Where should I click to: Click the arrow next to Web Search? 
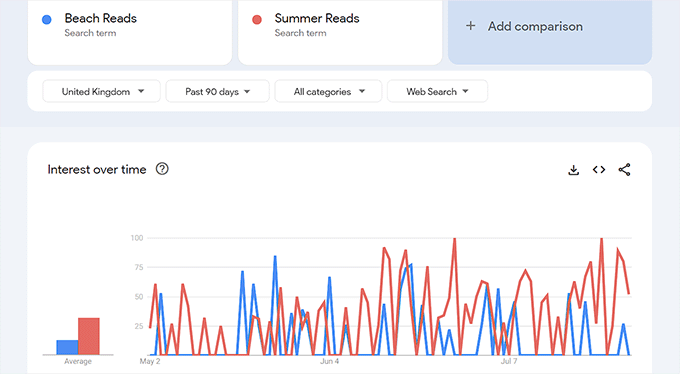465,91
